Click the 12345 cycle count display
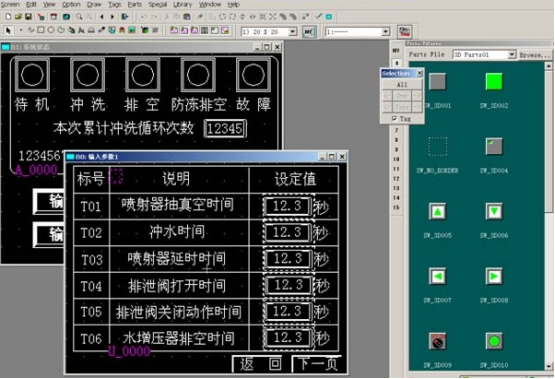The image size is (555, 379). pos(225,128)
